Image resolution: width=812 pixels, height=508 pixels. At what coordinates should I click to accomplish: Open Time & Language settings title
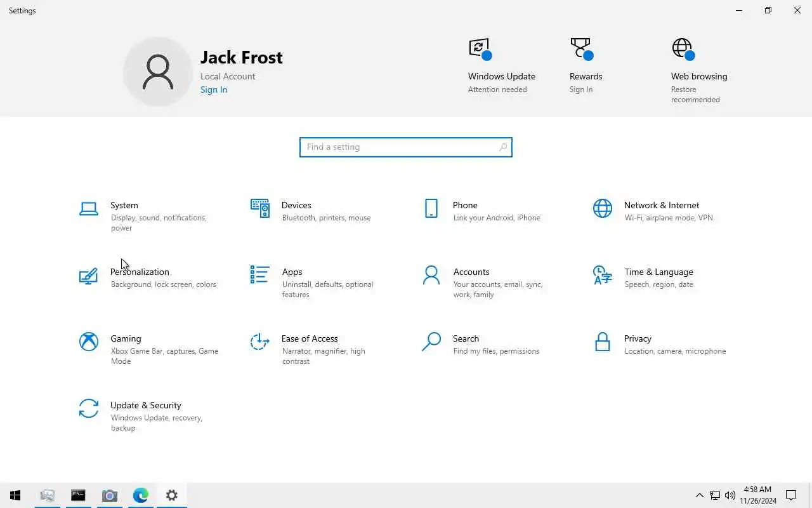point(658,272)
